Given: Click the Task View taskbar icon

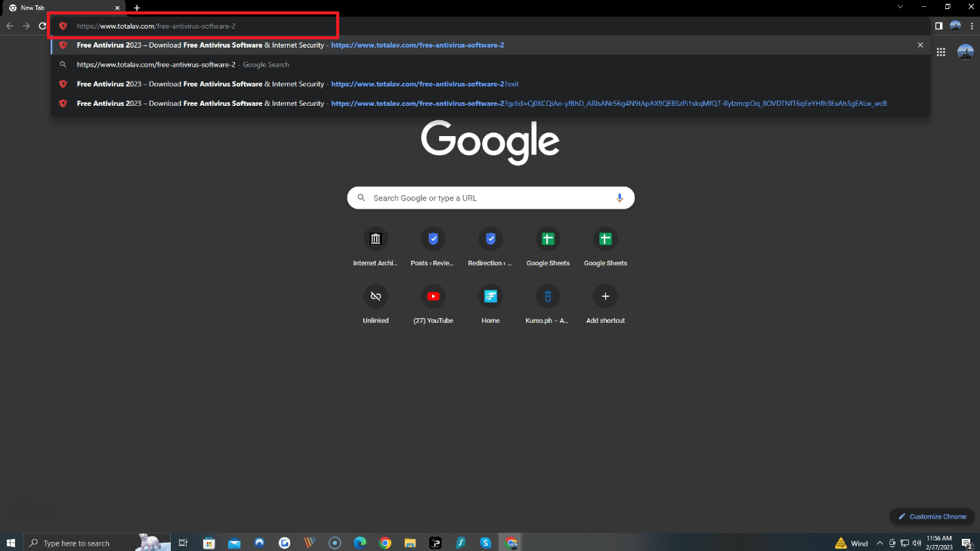Looking at the screenshot, I should (x=183, y=543).
